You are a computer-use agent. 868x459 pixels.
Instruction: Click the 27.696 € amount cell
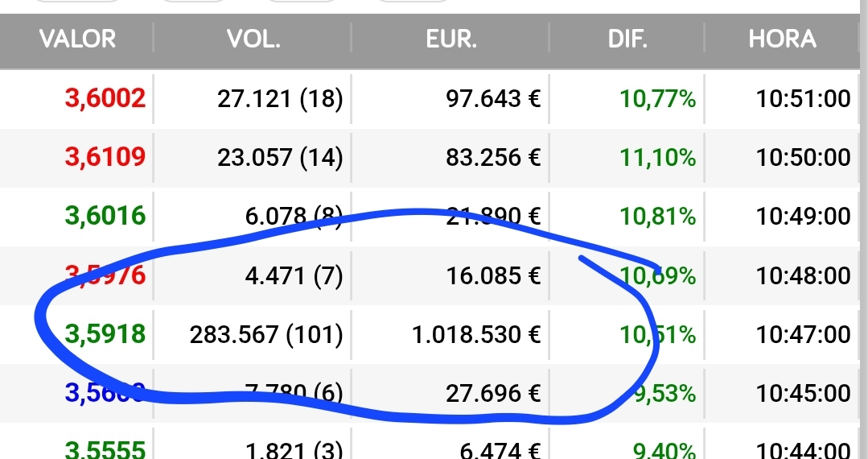[493, 394]
